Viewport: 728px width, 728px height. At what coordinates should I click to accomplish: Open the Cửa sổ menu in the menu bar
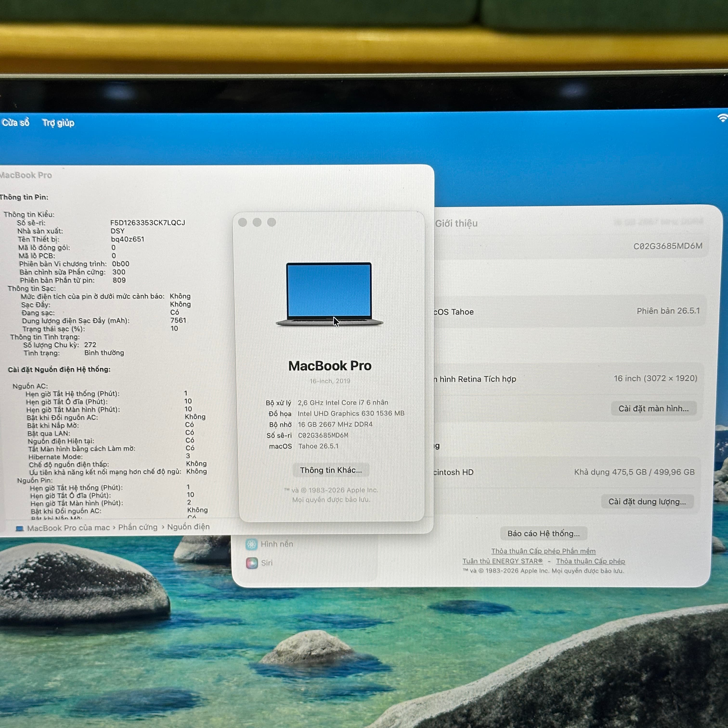tap(15, 123)
